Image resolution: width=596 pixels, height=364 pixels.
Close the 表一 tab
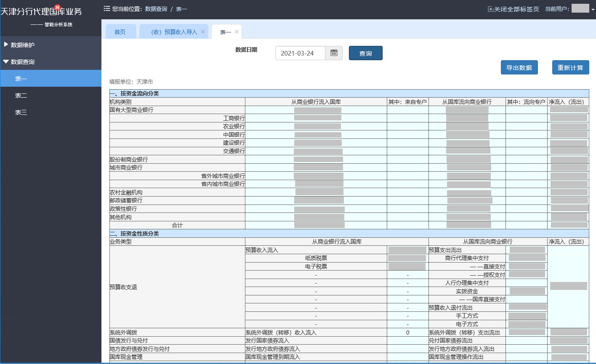click(237, 32)
